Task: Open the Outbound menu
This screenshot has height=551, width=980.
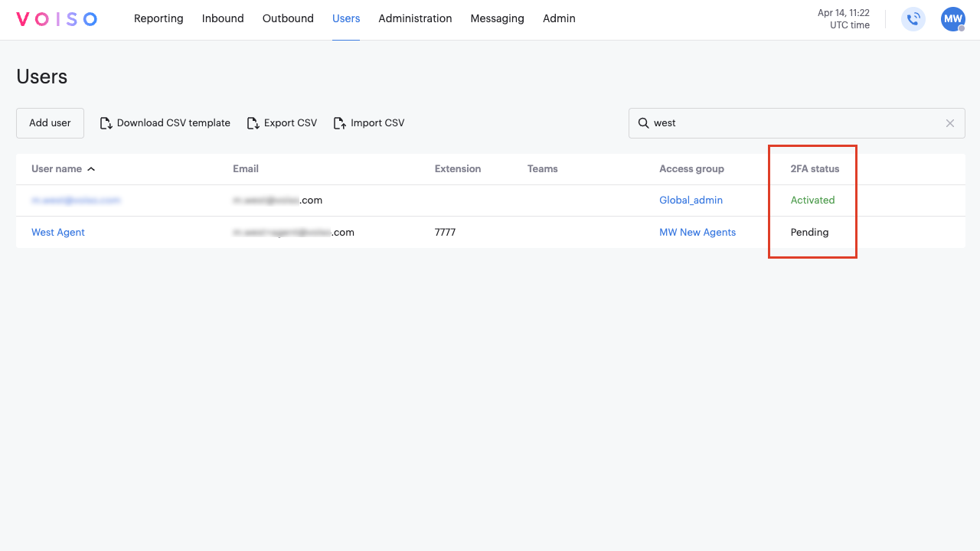Action: click(x=288, y=18)
